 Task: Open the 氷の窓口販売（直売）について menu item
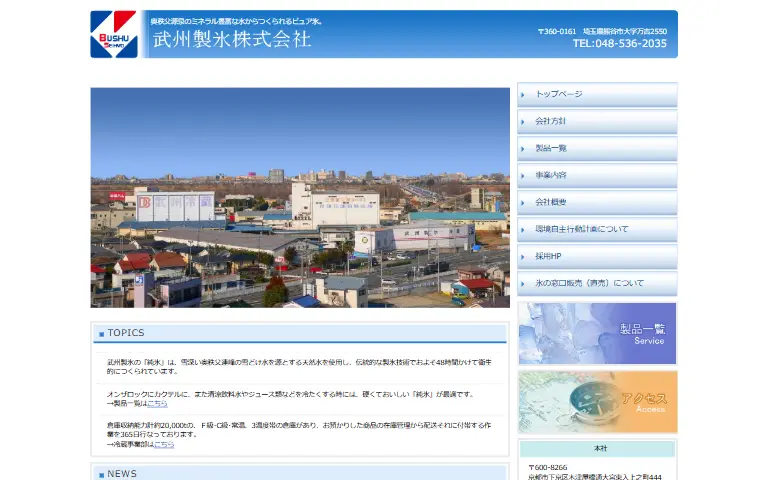(x=597, y=284)
